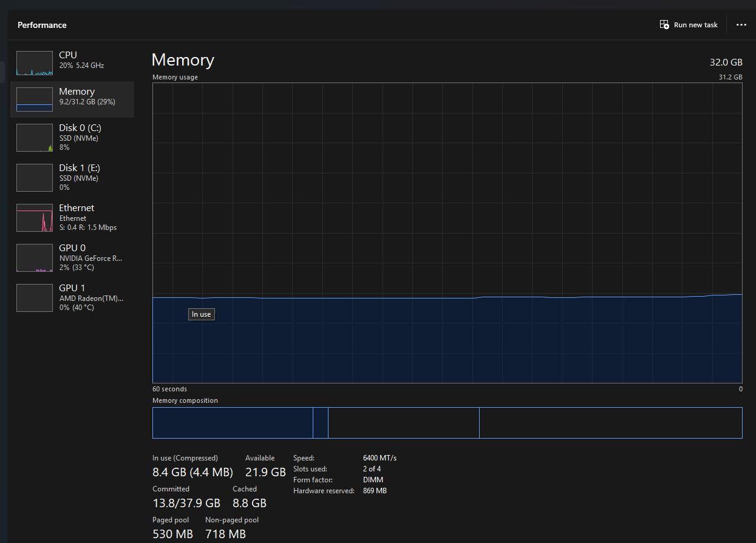Click the Standby segment of memory composition
The image size is (756, 543).
point(404,423)
